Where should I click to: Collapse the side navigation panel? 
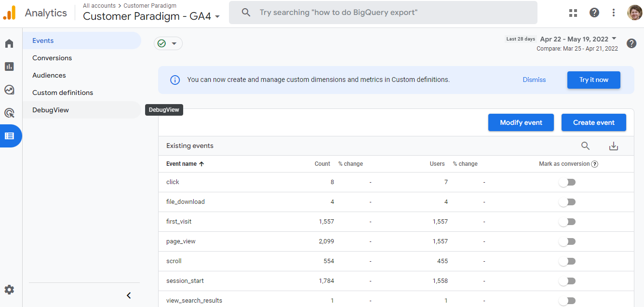pyautogui.click(x=129, y=295)
